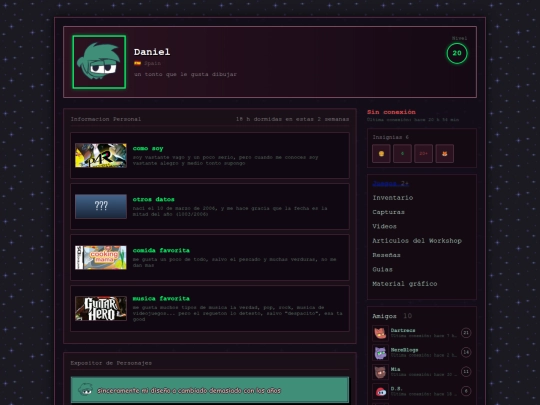Go to Capturas
Screen dimensions: 540x405
pyautogui.click(x=388, y=212)
